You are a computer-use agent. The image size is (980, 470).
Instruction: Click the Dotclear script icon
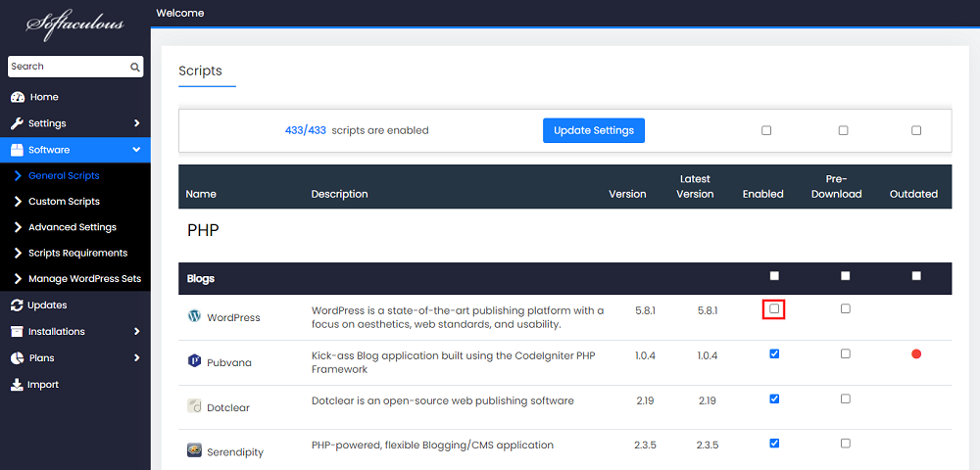[194, 406]
